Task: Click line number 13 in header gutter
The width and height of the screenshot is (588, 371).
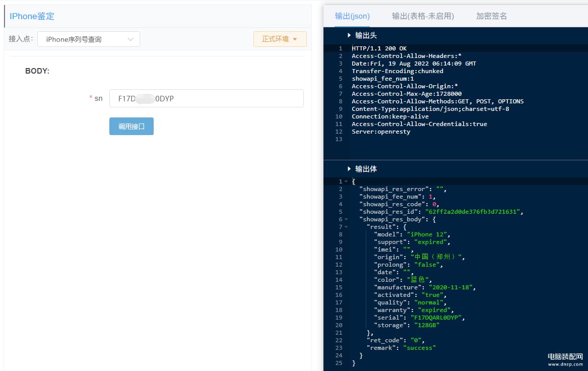Action: click(339, 139)
